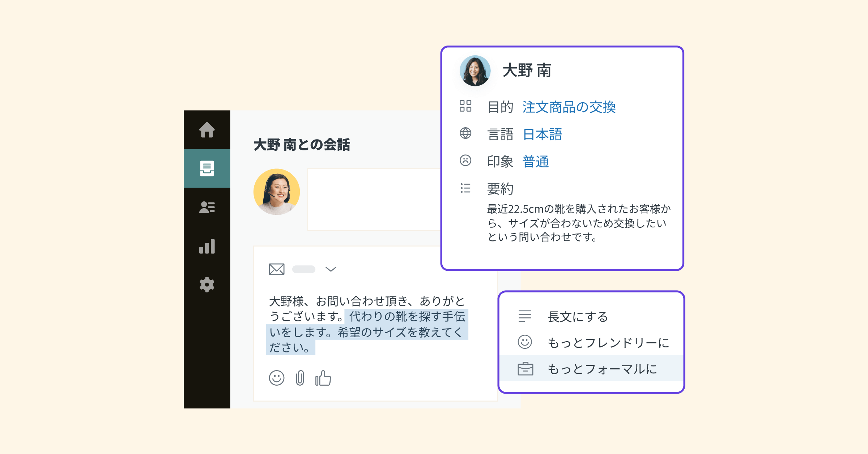The height and width of the screenshot is (454, 868).
Task: Select もっとフォーマルに menu option
Action: coord(591,368)
